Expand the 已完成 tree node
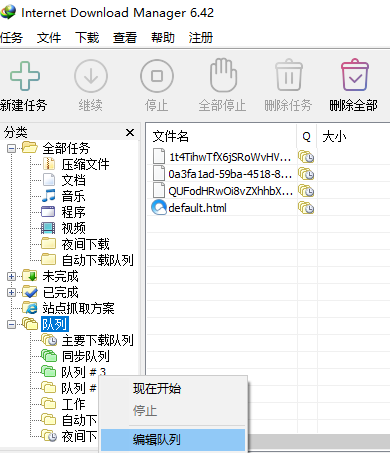Image resolution: width=390 pixels, height=453 pixels. [x=11, y=292]
